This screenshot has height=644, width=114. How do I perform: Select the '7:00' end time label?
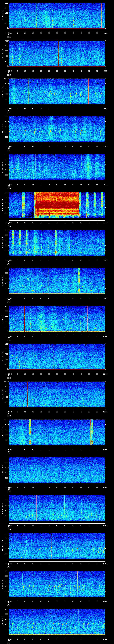[x=105, y=223]
